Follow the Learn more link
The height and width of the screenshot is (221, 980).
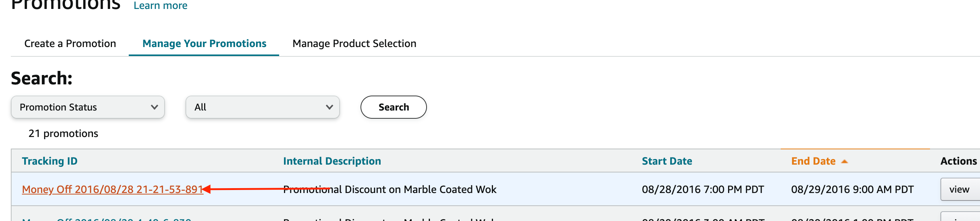(x=160, y=6)
